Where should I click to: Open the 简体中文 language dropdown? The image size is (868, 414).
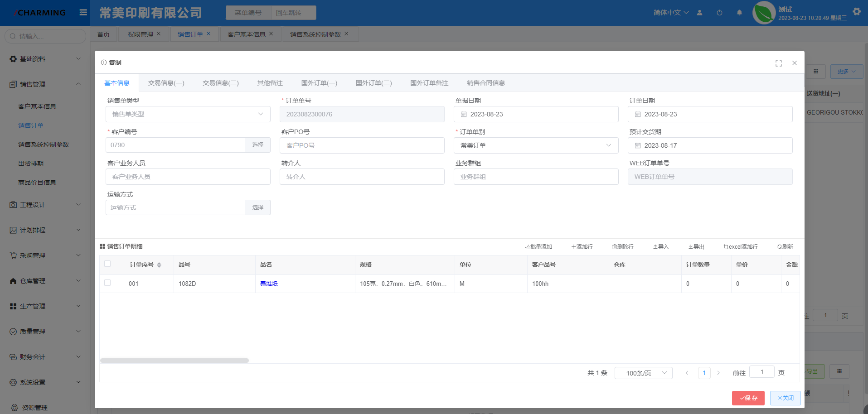click(x=671, y=13)
